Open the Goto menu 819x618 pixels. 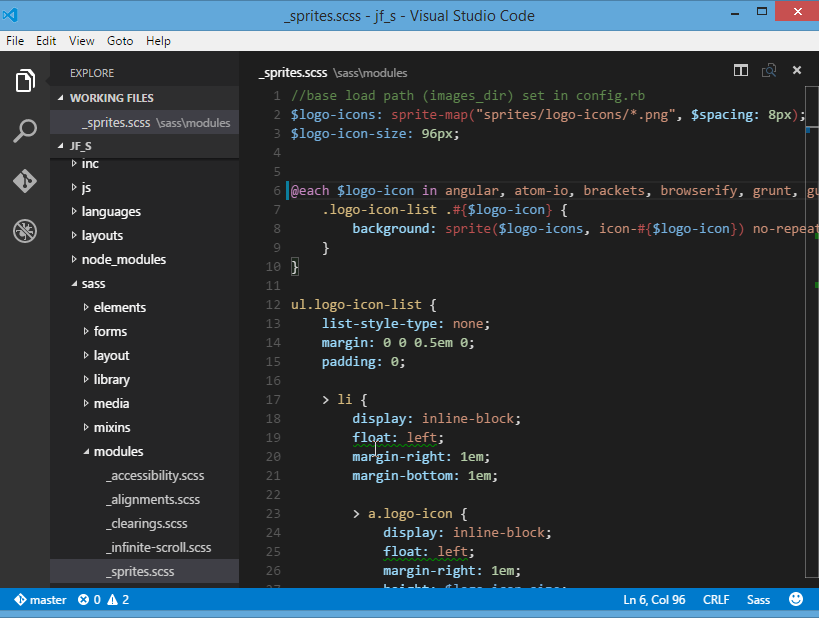pyautogui.click(x=120, y=41)
